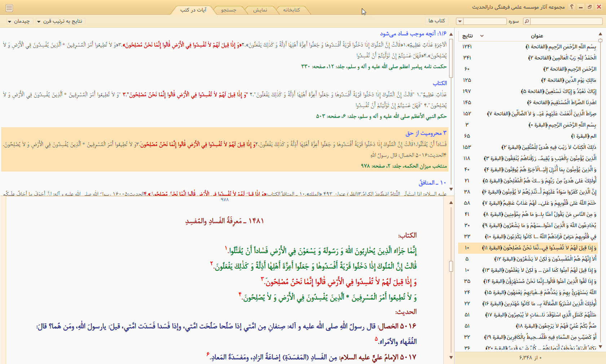
Task: Switch to the جستجو tab
Action: tap(229, 10)
